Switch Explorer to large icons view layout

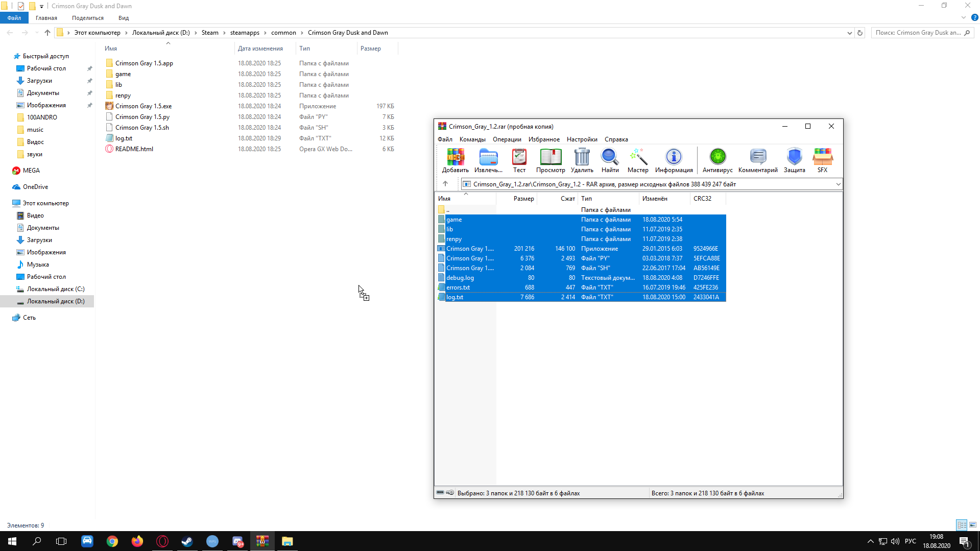click(973, 525)
